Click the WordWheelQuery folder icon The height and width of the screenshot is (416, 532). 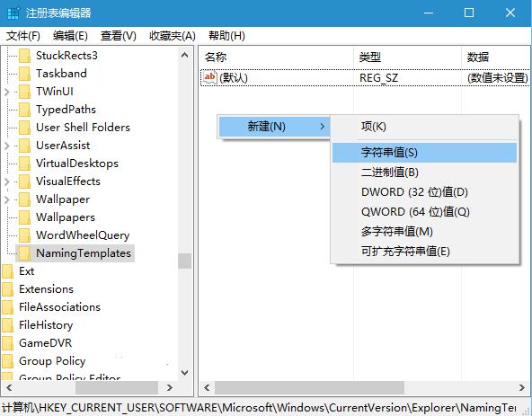coord(24,235)
